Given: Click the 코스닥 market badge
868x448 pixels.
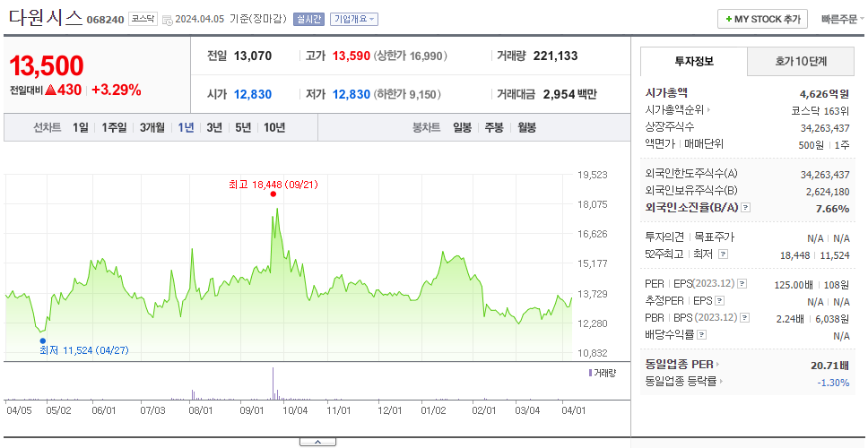Looking at the screenshot, I should click(x=143, y=19).
